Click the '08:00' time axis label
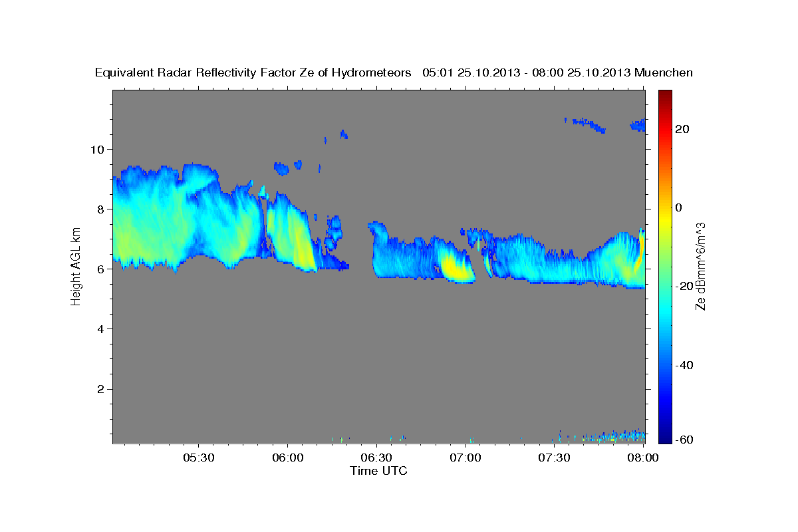Screen dimensions: 798x532 click(643, 458)
